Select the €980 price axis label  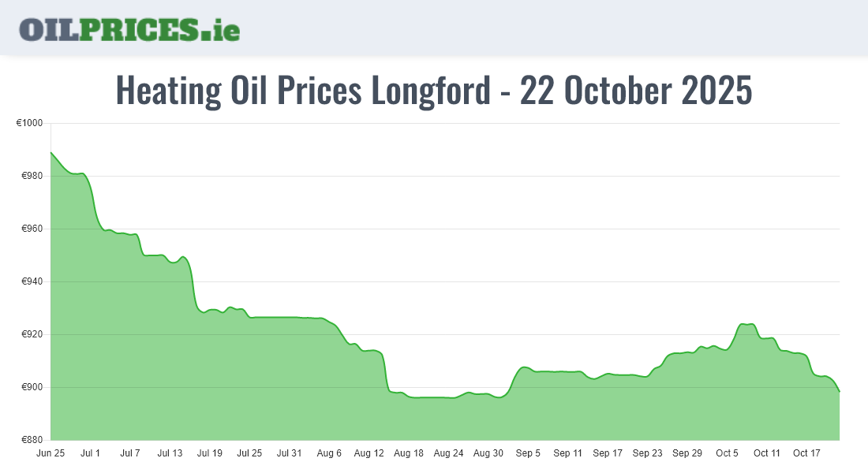click(x=32, y=177)
